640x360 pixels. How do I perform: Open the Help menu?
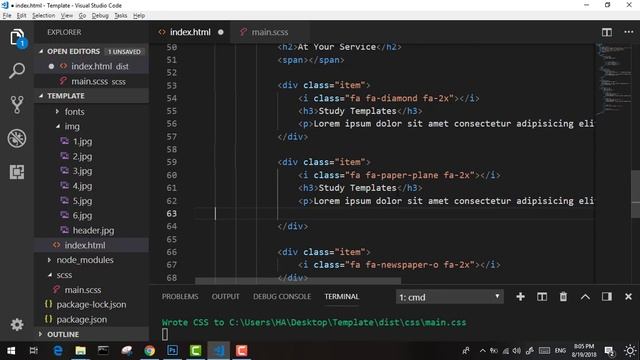tap(139, 16)
